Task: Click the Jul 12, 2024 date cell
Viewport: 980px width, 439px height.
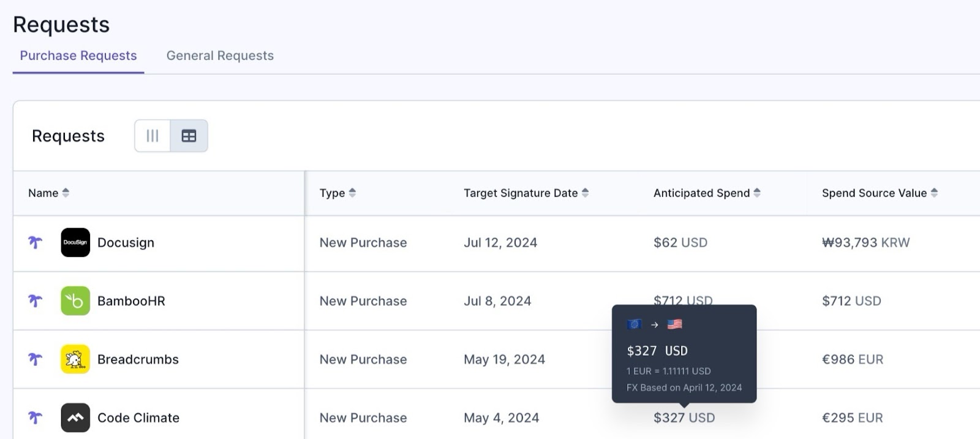Action: click(500, 242)
